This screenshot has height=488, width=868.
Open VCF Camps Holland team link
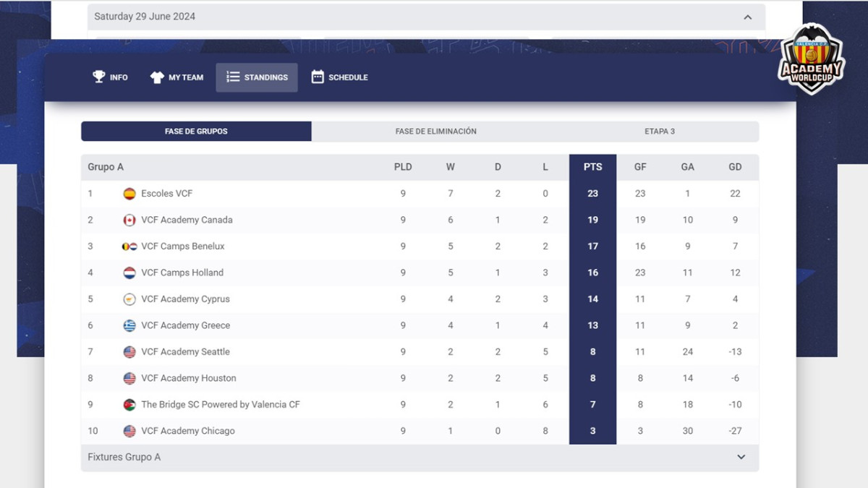click(182, 273)
